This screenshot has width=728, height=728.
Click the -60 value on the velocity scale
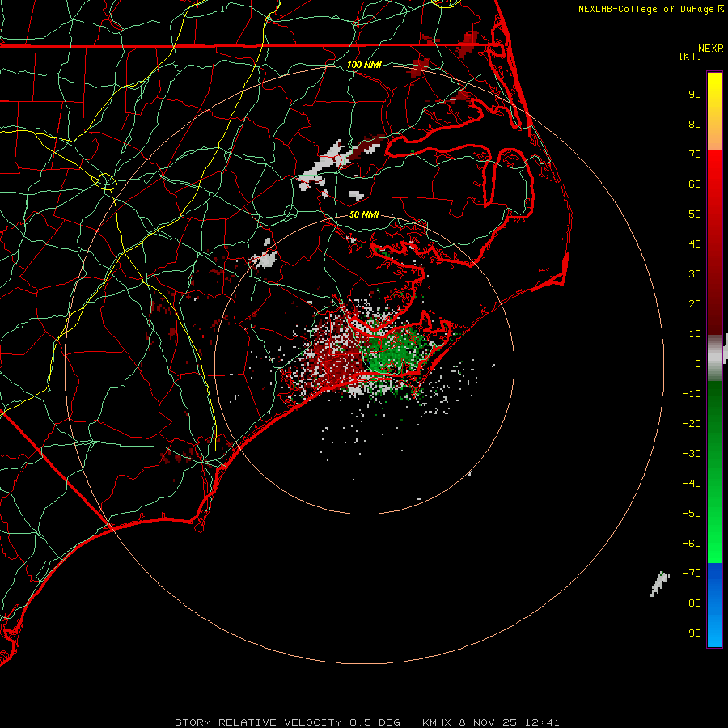692,544
